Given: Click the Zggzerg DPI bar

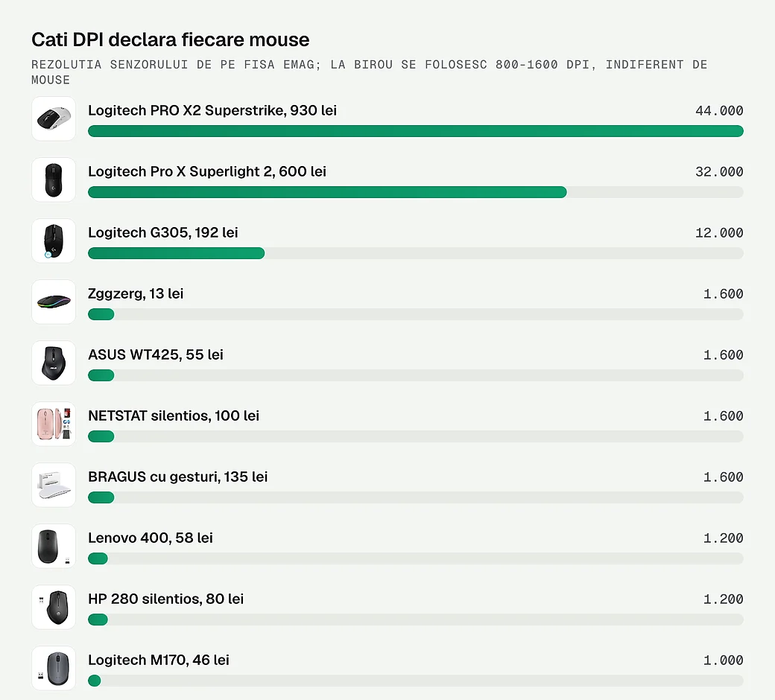Looking at the screenshot, I should [416, 314].
